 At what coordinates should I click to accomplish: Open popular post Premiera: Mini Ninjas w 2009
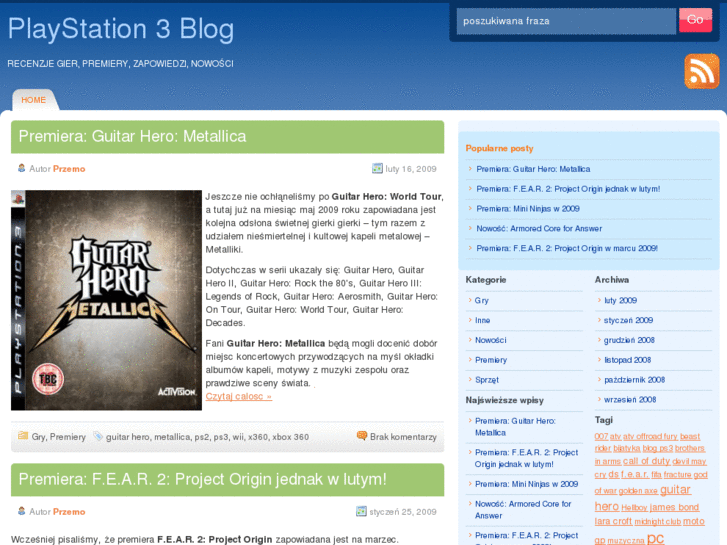tap(528, 209)
